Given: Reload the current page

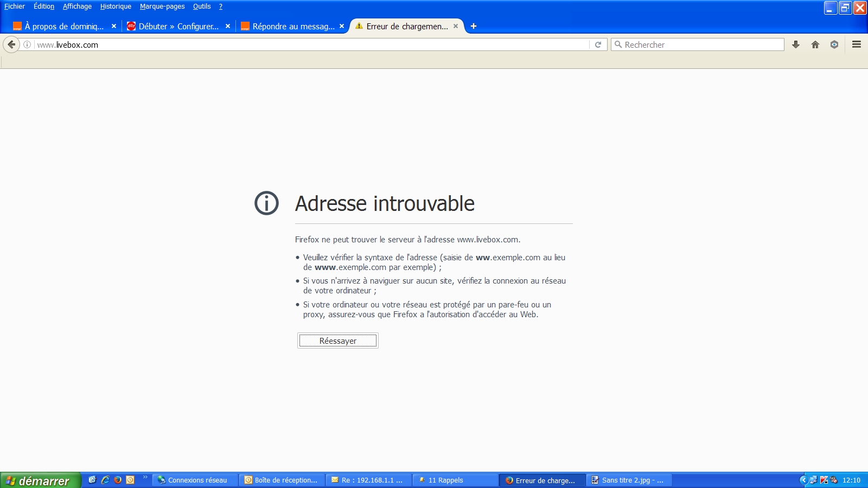Looking at the screenshot, I should point(598,44).
